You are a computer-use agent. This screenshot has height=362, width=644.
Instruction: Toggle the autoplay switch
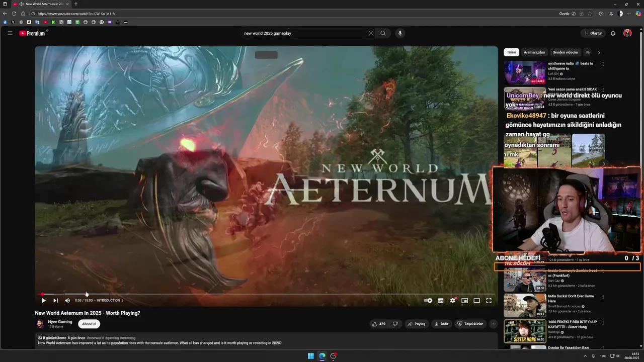point(428,301)
